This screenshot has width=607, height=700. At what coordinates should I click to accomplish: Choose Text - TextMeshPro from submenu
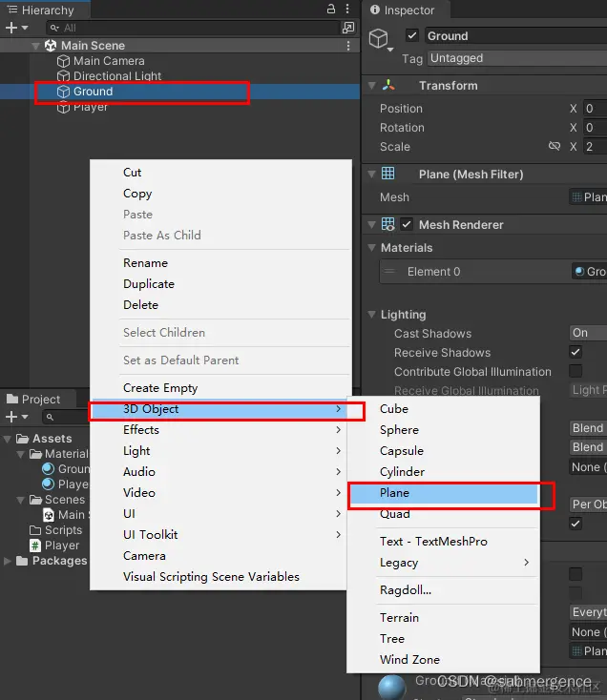[x=433, y=542]
